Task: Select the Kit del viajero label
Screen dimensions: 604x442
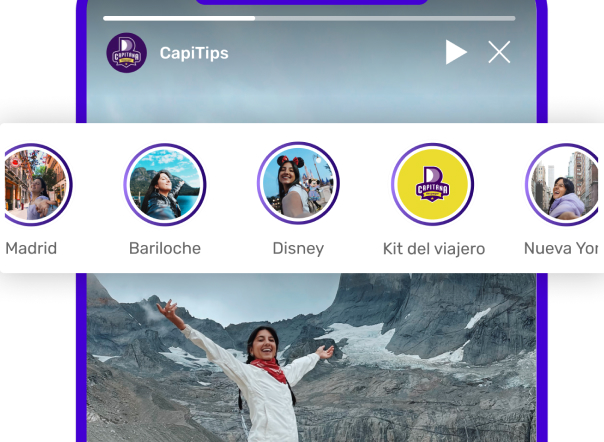Action: pos(434,249)
